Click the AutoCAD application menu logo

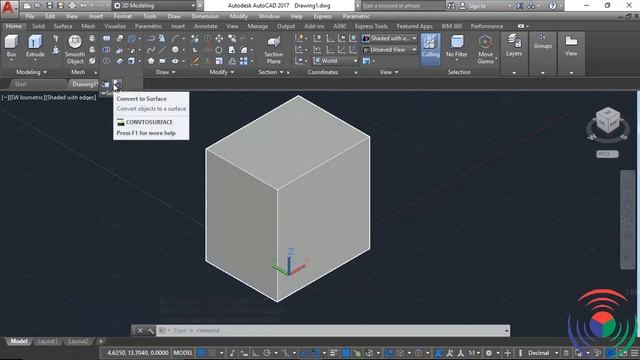8,7
